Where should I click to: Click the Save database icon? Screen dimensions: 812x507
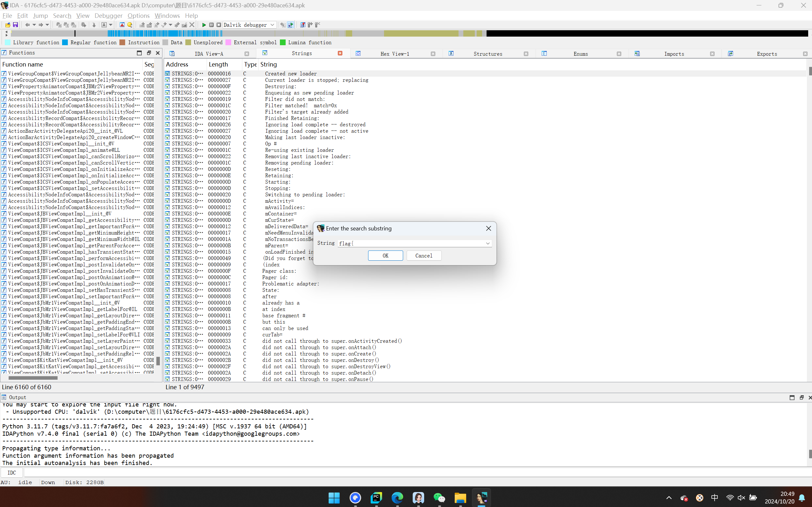click(15, 25)
